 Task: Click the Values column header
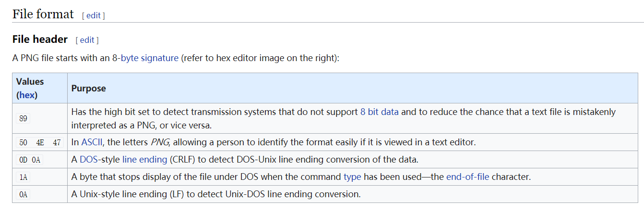(30, 82)
